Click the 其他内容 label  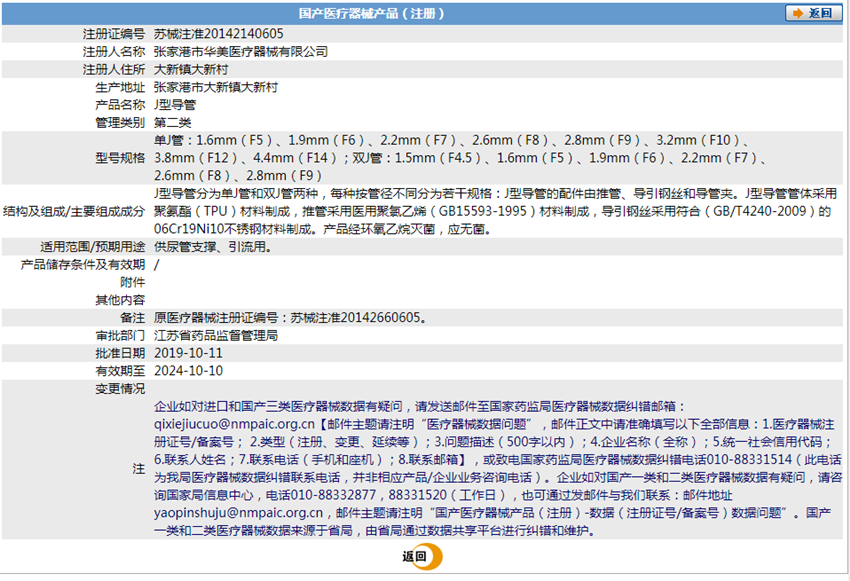(x=120, y=300)
